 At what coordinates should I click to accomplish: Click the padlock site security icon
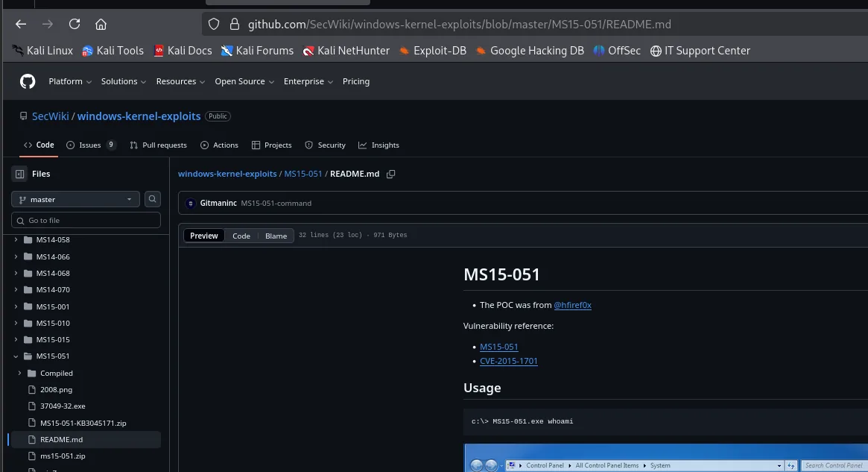235,24
